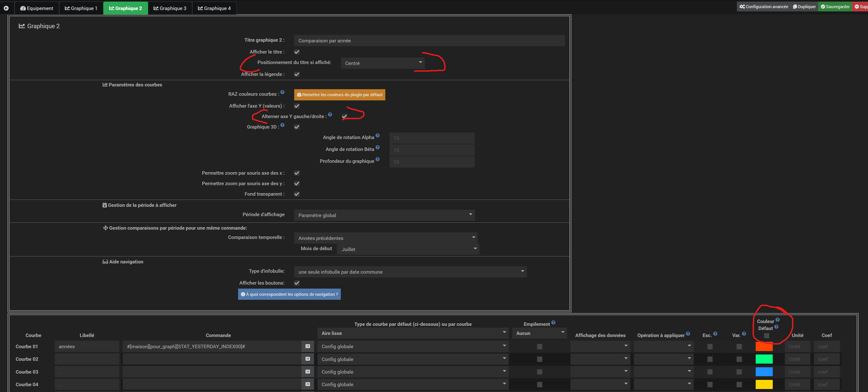This screenshot has height=392, width=868.
Task: Switch to Graphique 3 tab
Action: coord(170,8)
